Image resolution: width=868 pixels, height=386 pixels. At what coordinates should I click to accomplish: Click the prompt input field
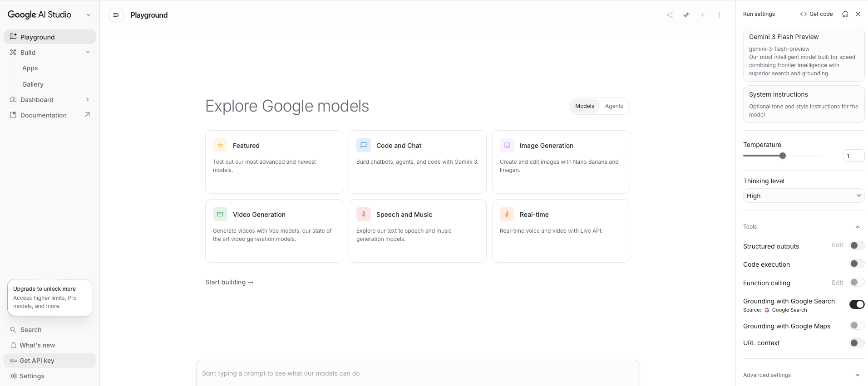tap(417, 373)
